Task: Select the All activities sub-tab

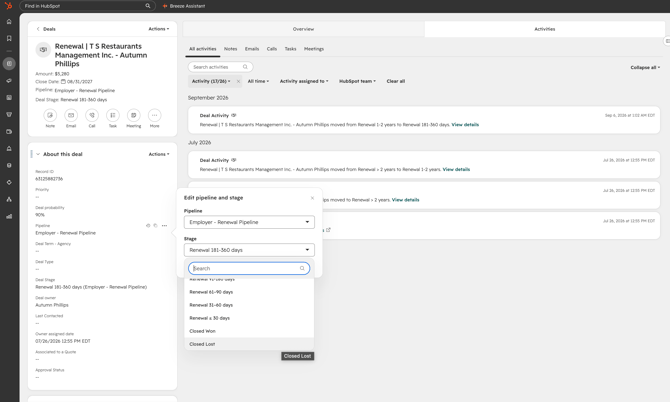Action: tap(203, 49)
